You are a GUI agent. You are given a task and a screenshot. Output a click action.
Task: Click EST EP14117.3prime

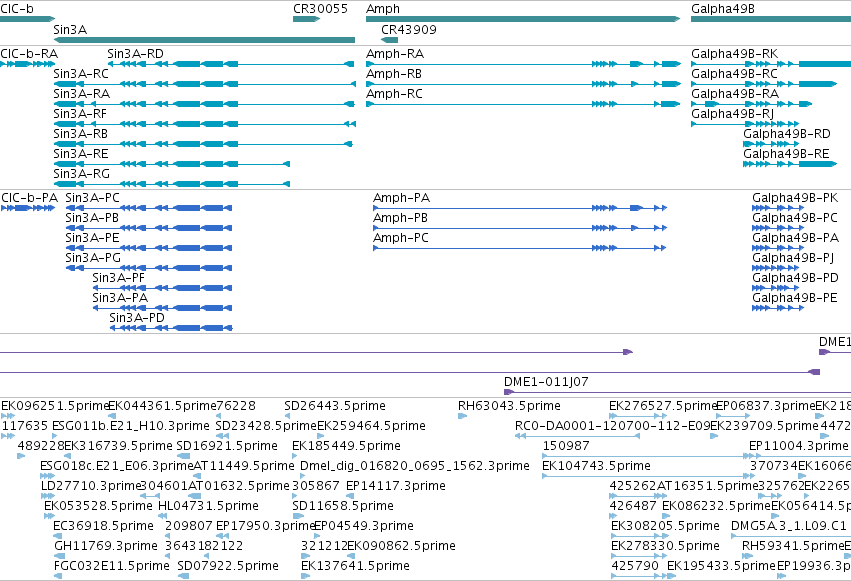pos(351,496)
